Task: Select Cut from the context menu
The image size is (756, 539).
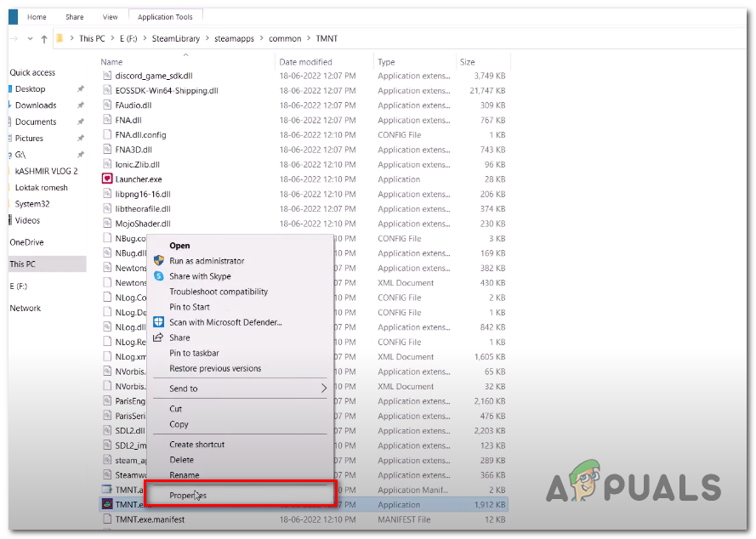Action: [x=240, y=409]
